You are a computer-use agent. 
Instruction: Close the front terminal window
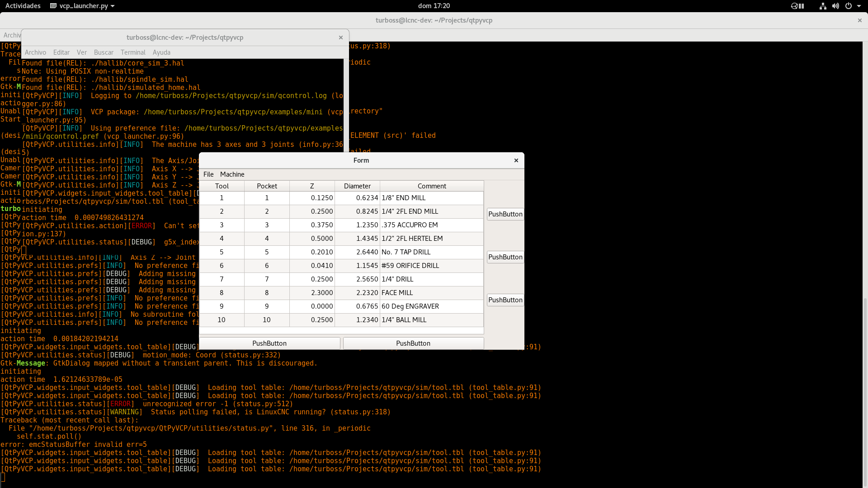coord(341,38)
